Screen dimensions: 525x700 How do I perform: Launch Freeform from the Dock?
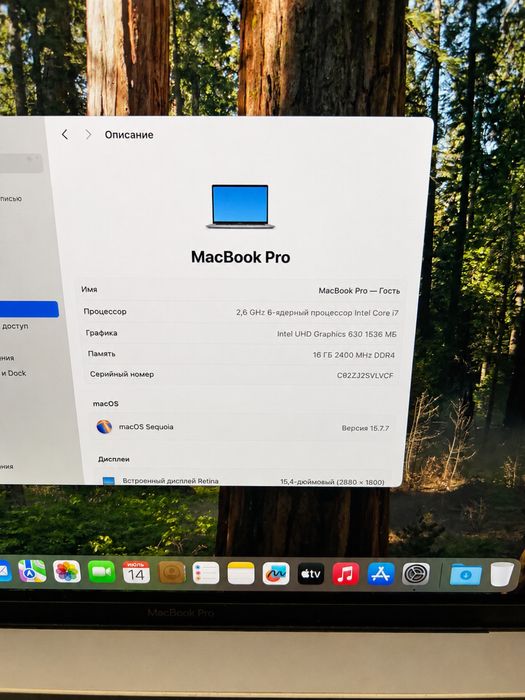(x=275, y=574)
